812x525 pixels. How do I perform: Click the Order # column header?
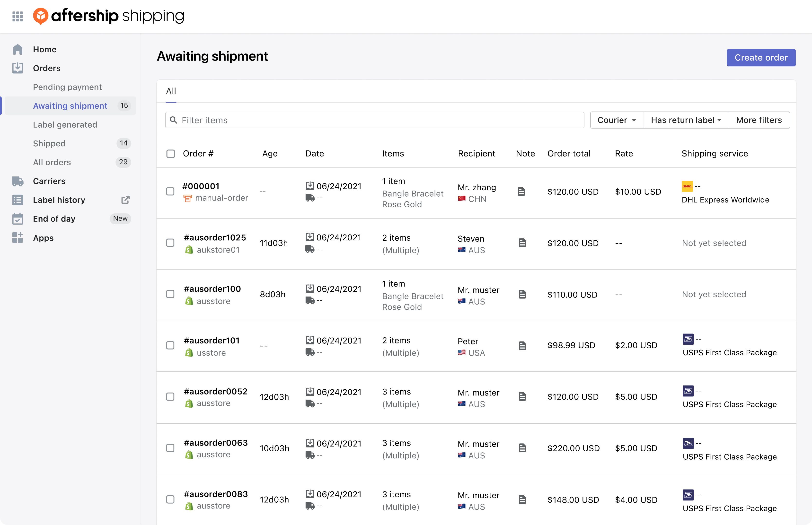[x=198, y=154]
